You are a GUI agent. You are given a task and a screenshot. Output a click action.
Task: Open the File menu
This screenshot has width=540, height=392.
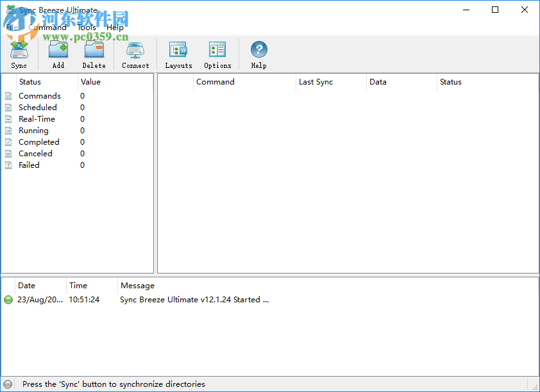(12, 28)
